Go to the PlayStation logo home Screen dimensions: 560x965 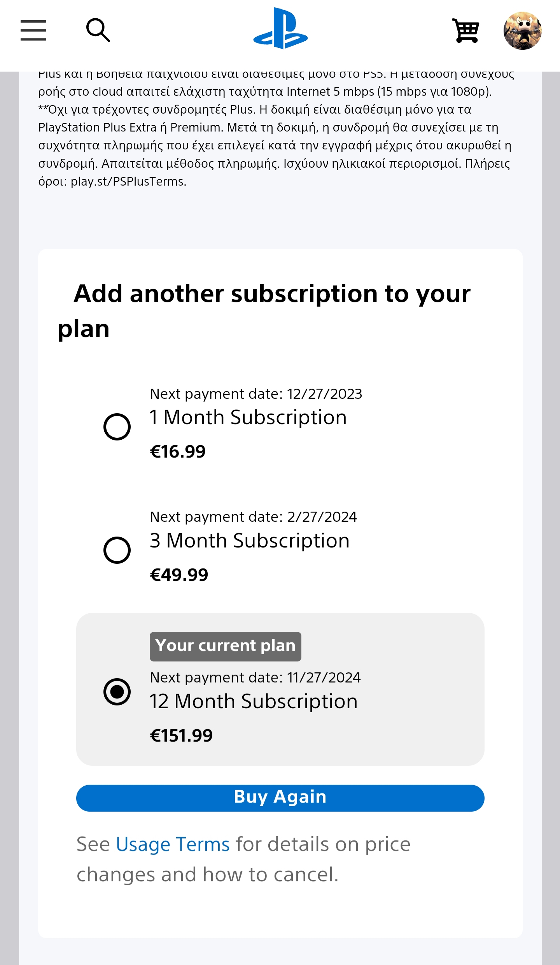[280, 28]
